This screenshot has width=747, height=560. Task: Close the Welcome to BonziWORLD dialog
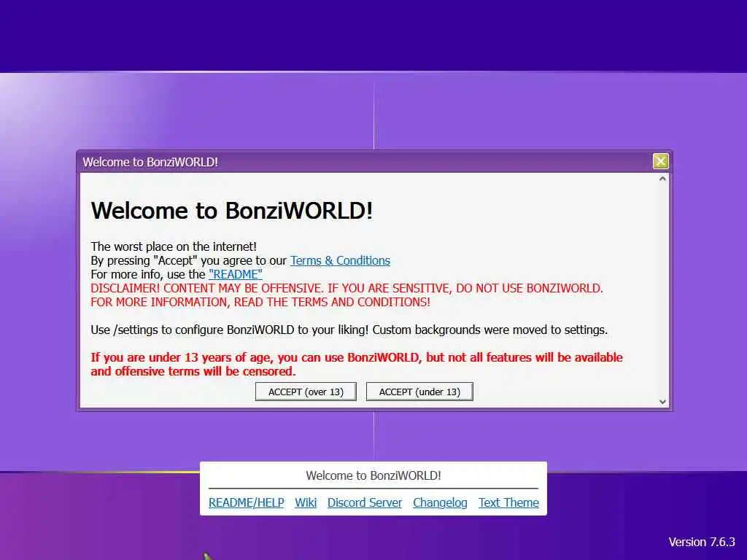pyautogui.click(x=660, y=161)
